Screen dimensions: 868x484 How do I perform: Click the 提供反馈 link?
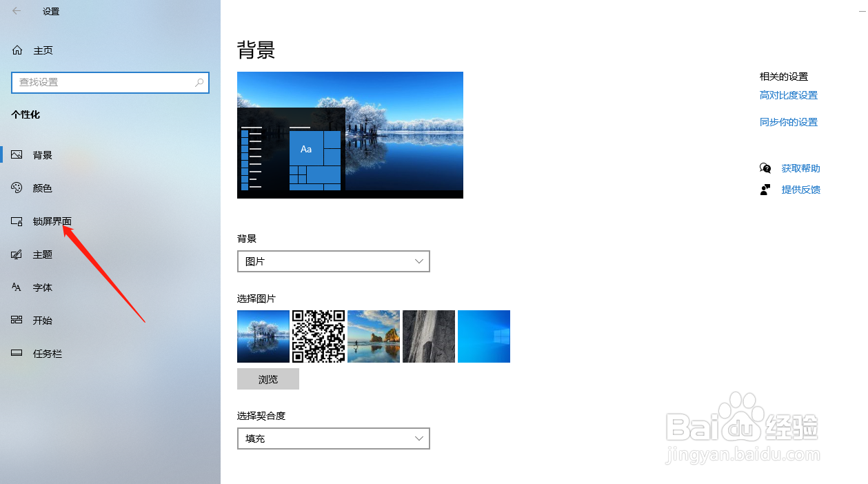point(801,190)
